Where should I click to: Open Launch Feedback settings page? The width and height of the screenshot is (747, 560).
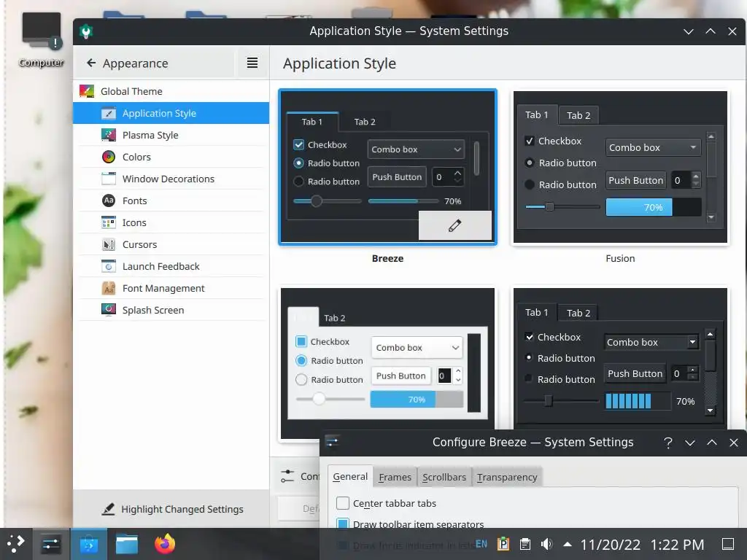click(171, 266)
